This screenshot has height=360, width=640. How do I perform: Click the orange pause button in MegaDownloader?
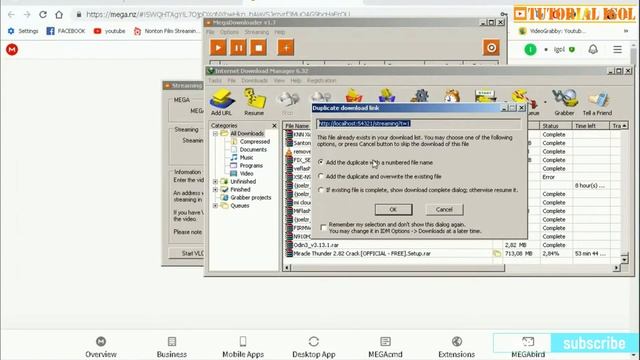pos(238,48)
